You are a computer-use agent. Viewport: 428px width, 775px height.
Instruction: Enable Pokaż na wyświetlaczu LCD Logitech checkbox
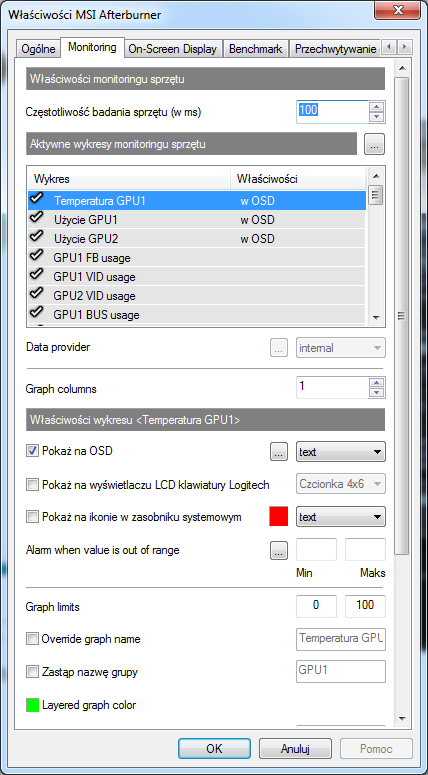point(32,485)
